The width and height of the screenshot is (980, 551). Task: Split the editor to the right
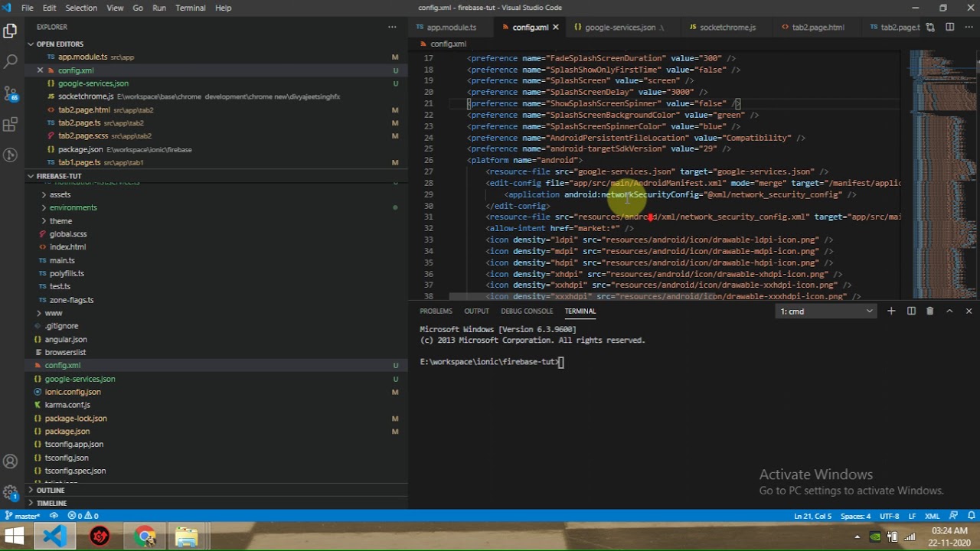[x=949, y=28]
